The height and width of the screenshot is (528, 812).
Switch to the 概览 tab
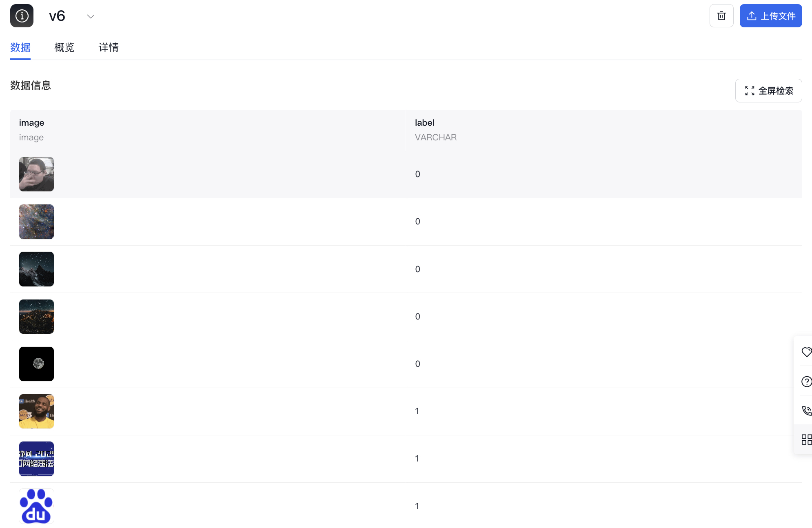64,47
